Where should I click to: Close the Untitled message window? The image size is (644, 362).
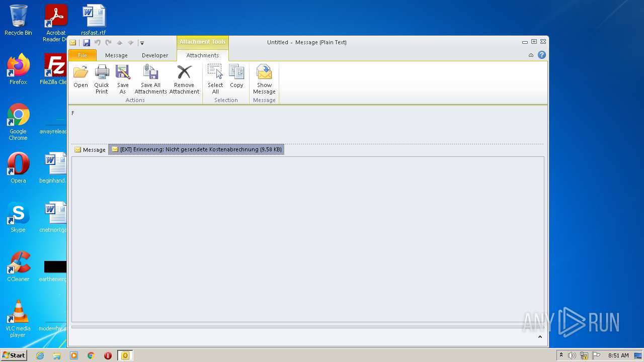(543, 42)
